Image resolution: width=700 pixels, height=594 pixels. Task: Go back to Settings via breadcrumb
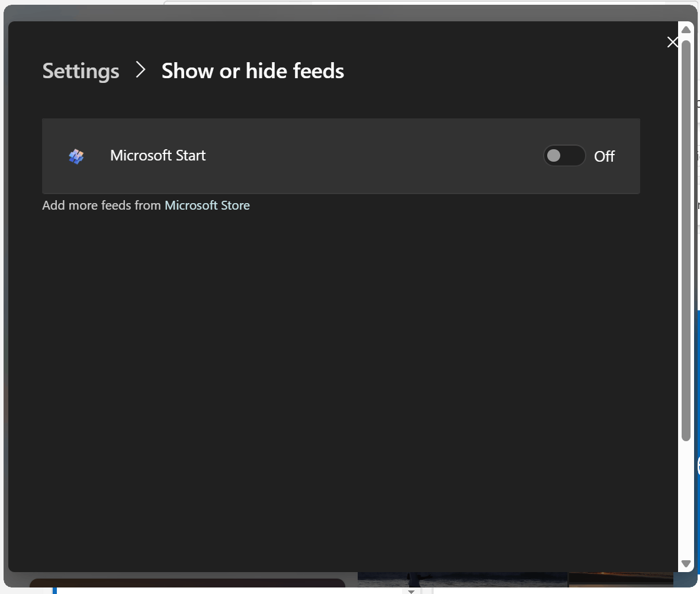pyautogui.click(x=81, y=71)
